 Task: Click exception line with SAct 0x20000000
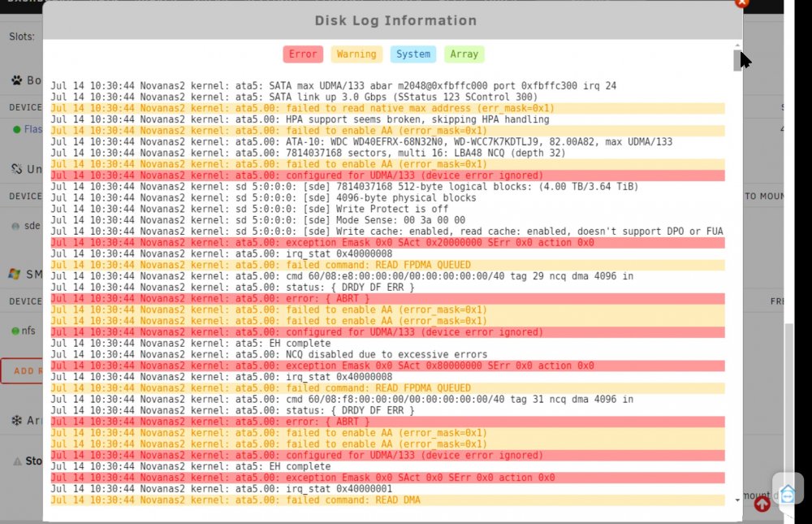pos(387,243)
